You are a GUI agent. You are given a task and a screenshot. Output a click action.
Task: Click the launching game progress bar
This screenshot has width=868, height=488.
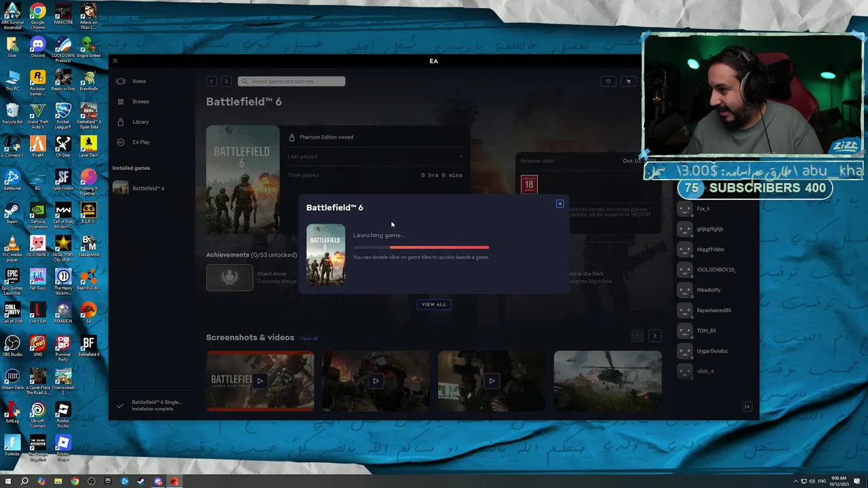coord(421,247)
